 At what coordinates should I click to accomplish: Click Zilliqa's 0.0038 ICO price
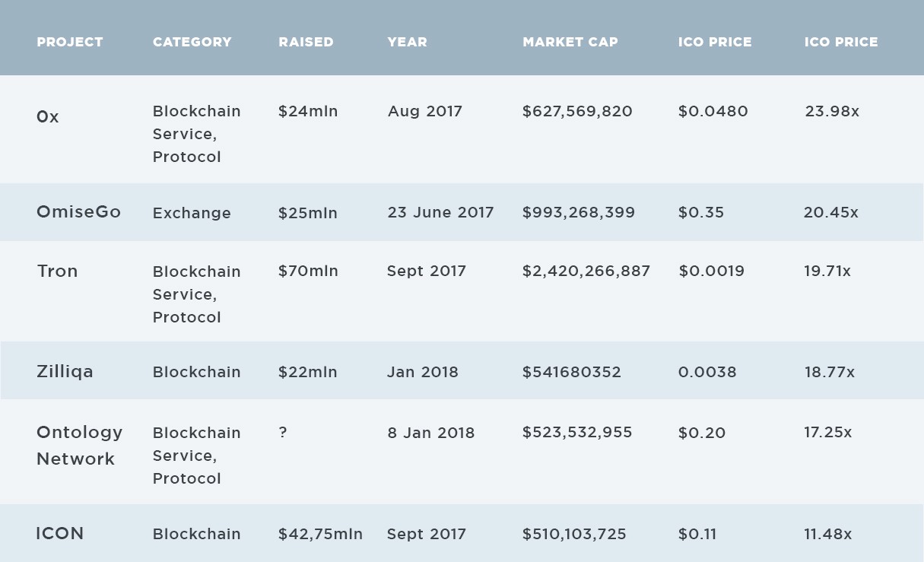point(706,373)
